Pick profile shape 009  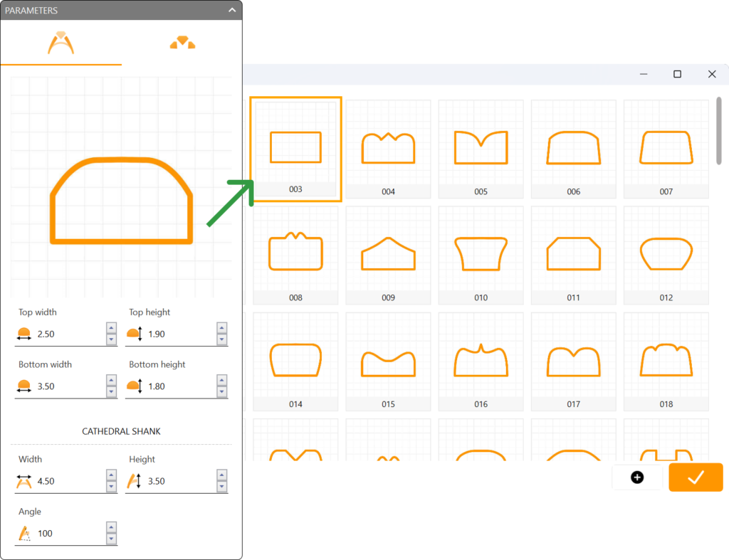pos(388,254)
